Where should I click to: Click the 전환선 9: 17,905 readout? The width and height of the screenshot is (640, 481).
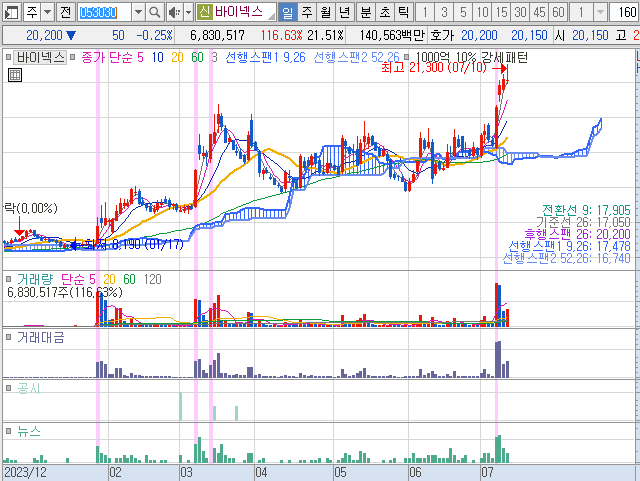point(586,210)
